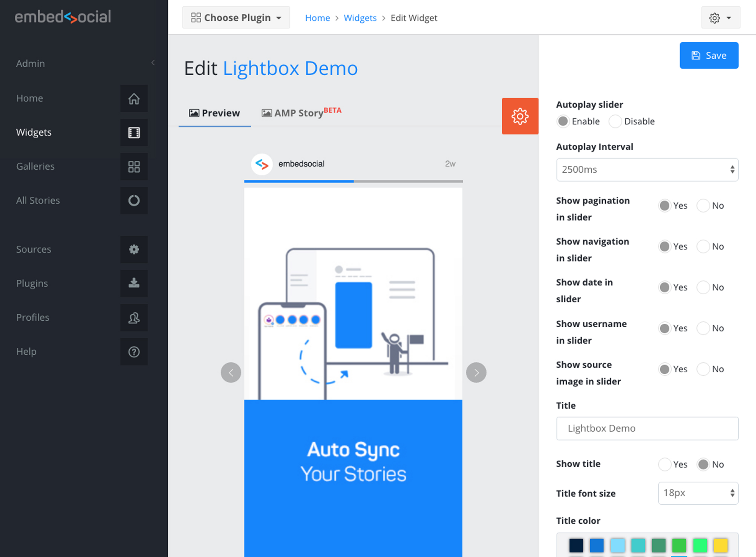This screenshot has width=756, height=557.
Task: Pick the light blue title color swatch
Action: click(617, 545)
